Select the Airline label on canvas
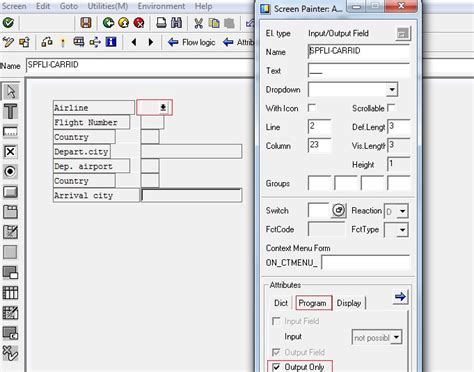Image resolution: width=474 pixels, height=372 pixels. point(94,108)
